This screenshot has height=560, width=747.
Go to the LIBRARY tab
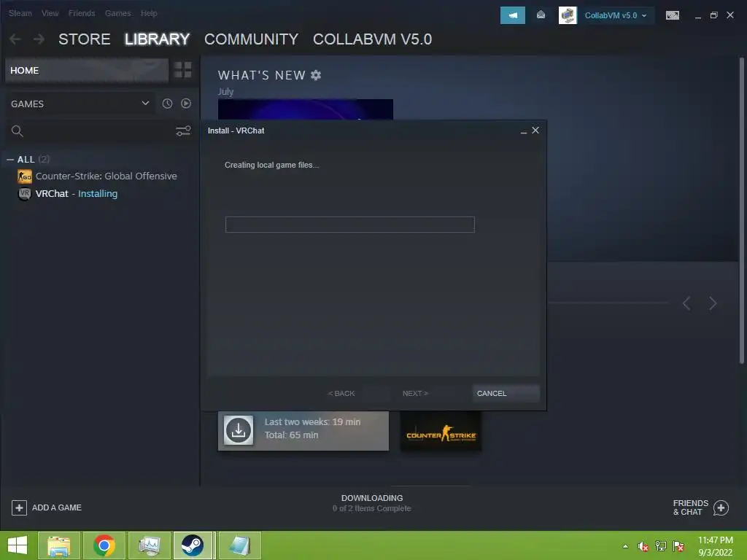click(x=158, y=39)
